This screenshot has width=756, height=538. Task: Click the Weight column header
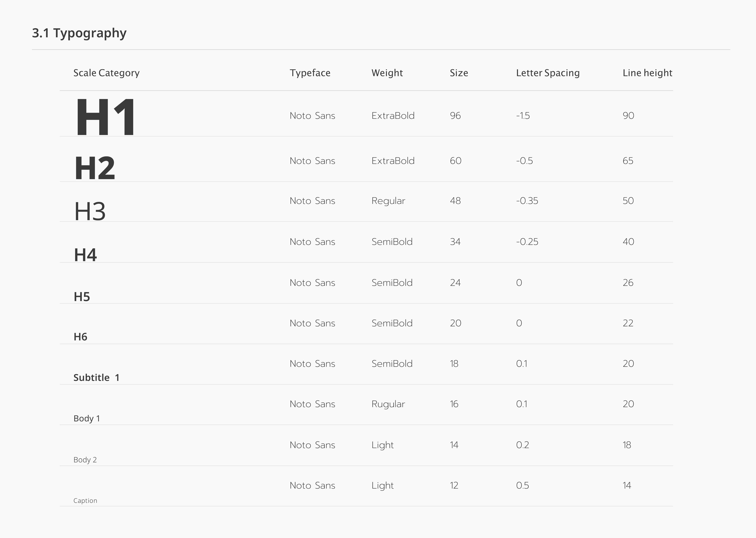pyautogui.click(x=387, y=73)
